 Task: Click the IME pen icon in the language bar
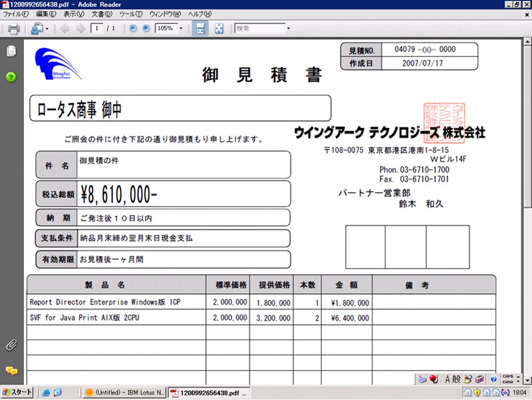tap(422, 379)
